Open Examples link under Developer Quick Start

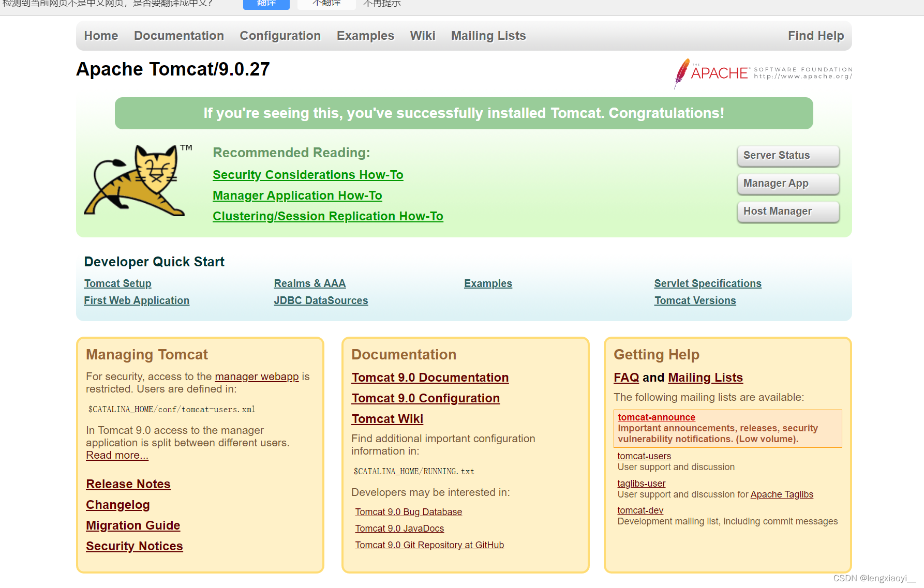[x=488, y=283]
